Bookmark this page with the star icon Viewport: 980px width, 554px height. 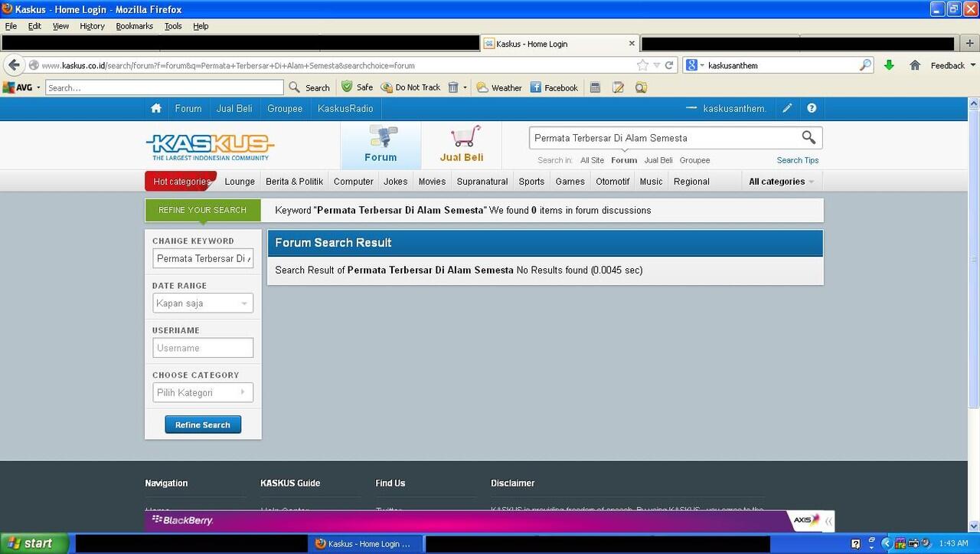[643, 65]
